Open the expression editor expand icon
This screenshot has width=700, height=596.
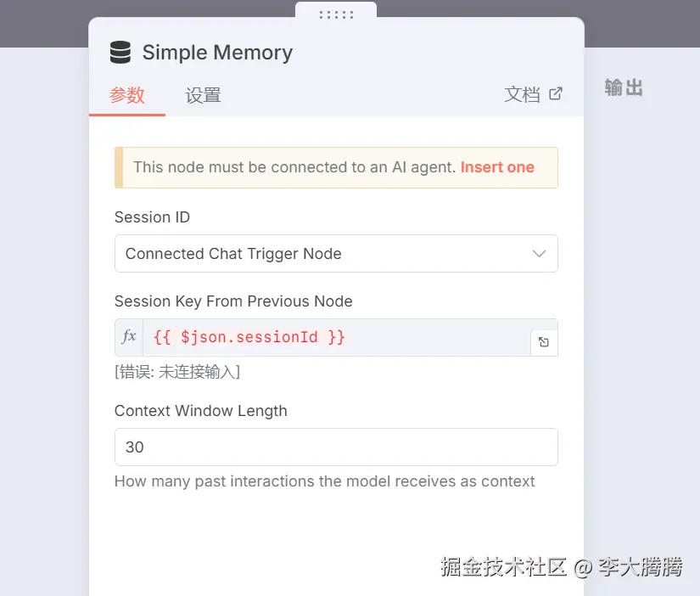click(544, 342)
